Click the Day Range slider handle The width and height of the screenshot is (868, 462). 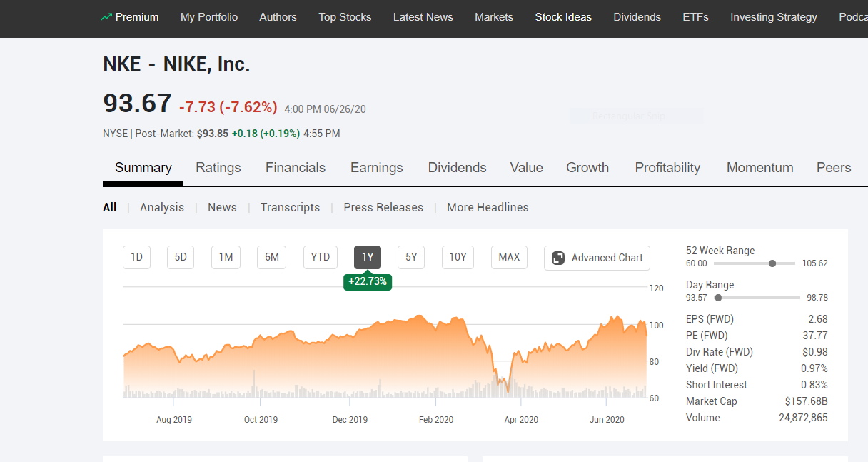[718, 298]
